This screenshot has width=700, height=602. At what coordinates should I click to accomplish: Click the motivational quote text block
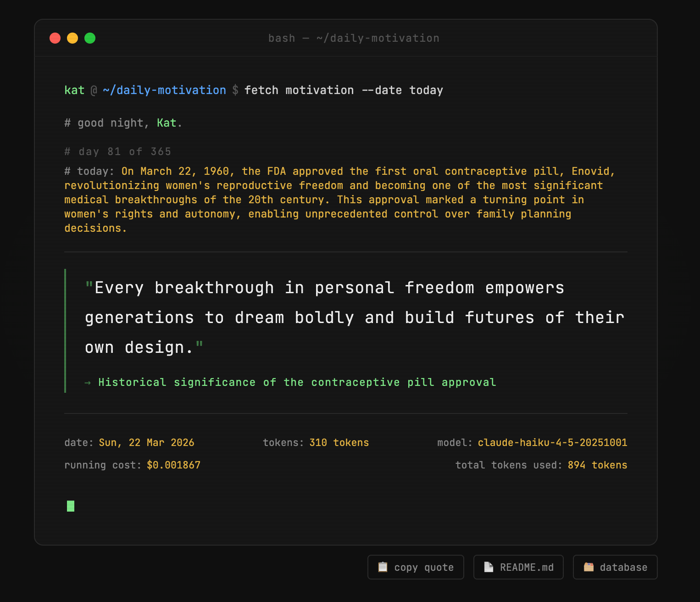click(x=354, y=318)
